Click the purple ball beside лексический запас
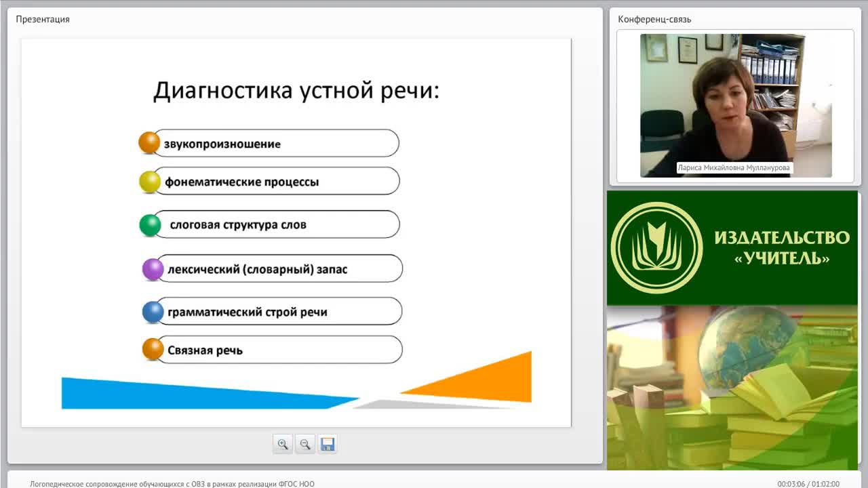Viewport: 868px width, 488px height. point(153,269)
